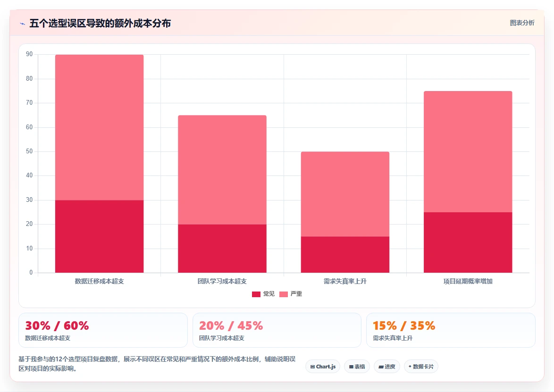This screenshot has height=392, width=554.
Task: Click the y-axis value 90
Action: pyautogui.click(x=29, y=54)
